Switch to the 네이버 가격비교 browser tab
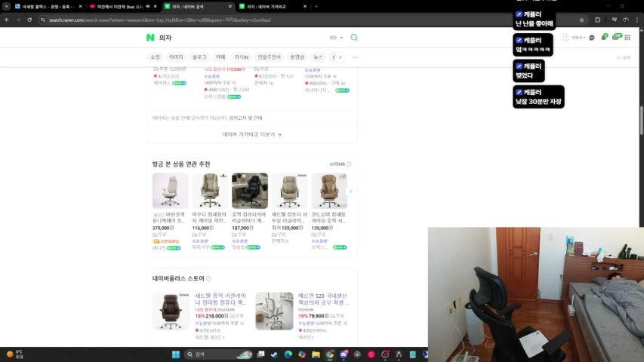The image size is (644, 362). click(273, 7)
